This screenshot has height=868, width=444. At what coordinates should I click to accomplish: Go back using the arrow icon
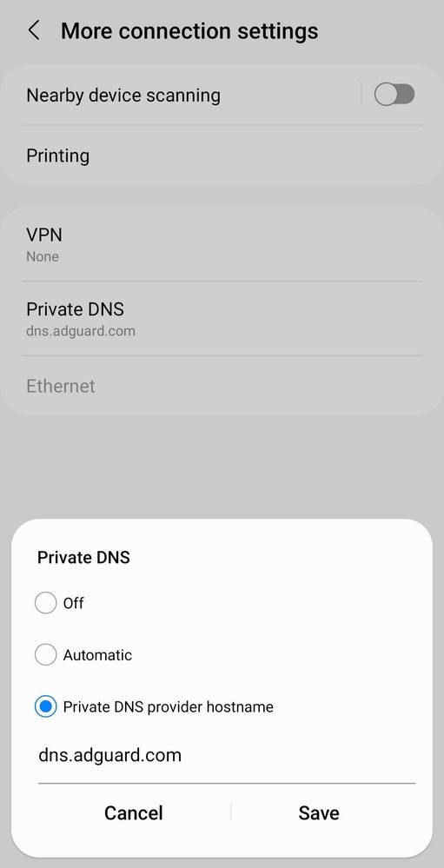[34, 30]
